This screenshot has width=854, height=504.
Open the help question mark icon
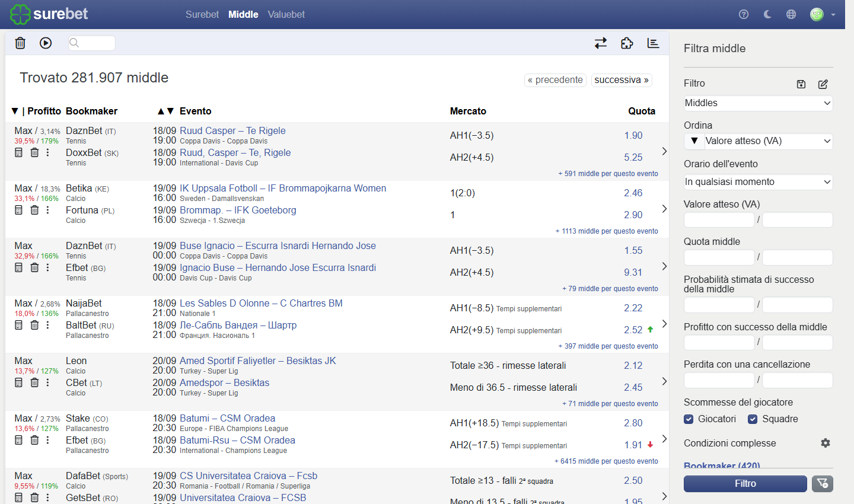744,14
